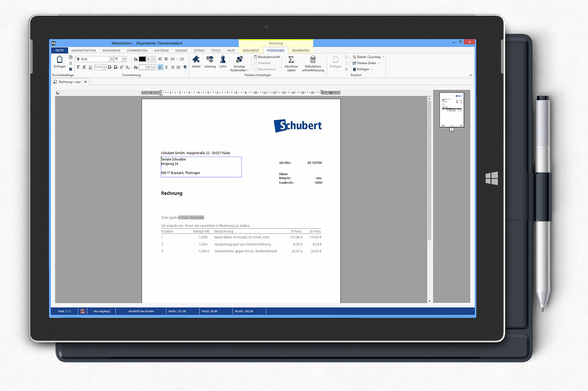This screenshot has width=588, height=391.
Task: Switch to the BEARBEITEN ribbon tab
Action: 300,50
